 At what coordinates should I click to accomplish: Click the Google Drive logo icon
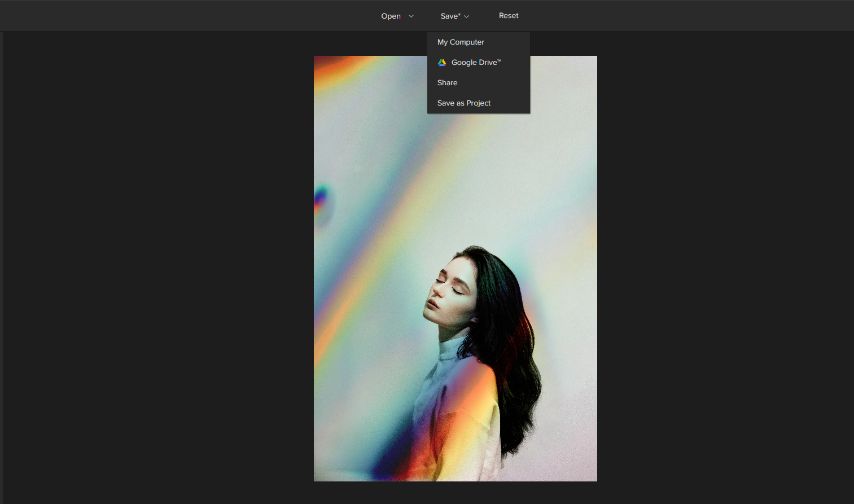click(x=442, y=63)
